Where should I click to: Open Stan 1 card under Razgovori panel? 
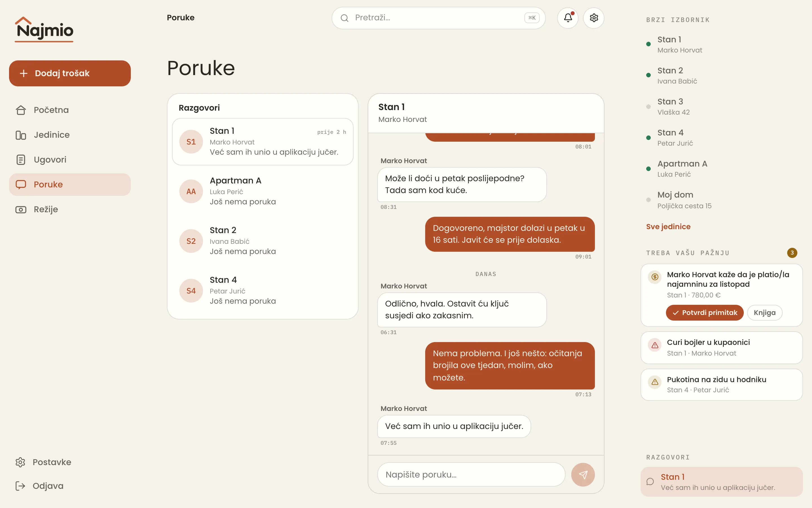click(x=721, y=481)
